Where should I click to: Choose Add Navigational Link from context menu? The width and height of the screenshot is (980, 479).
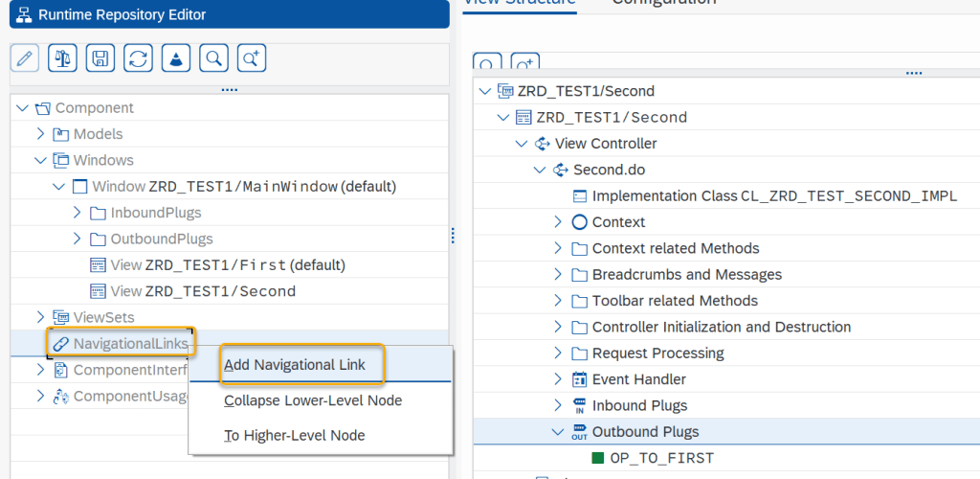tap(294, 365)
